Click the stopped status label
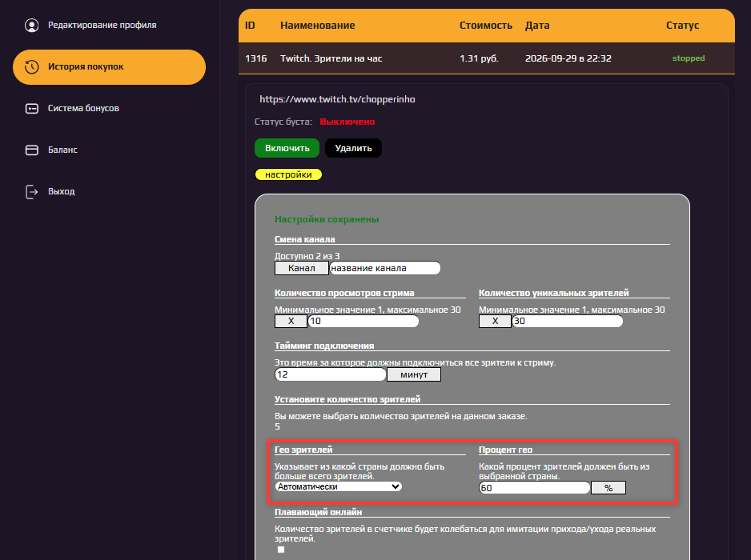 tap(689, 58)
